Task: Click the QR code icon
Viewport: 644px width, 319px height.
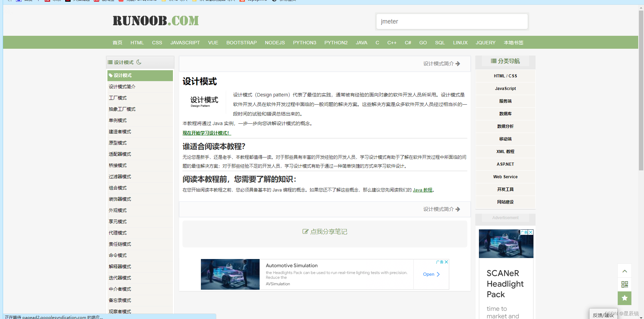Action: [x=624, y=284]
